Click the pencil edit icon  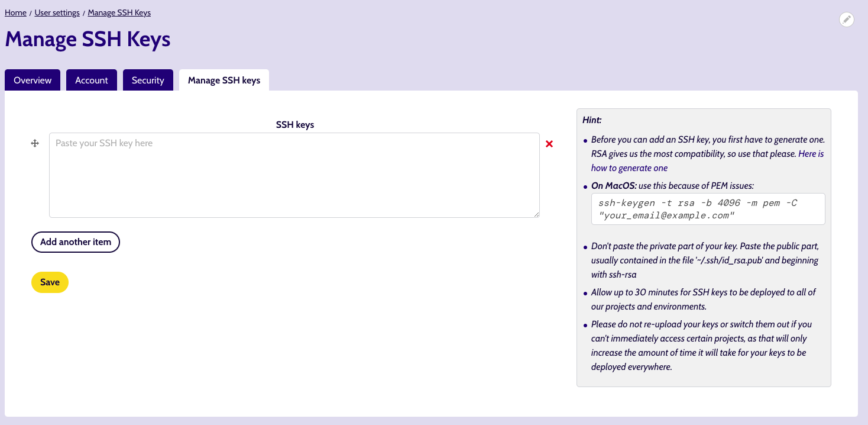pyautogui.click(x=847, y=20)
